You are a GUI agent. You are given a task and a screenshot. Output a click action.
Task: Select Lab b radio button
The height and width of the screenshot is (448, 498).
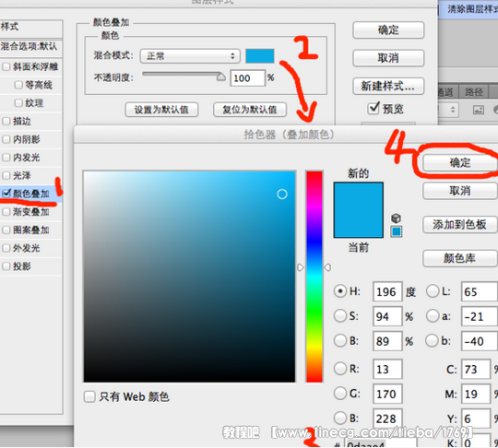click(433, 341)
